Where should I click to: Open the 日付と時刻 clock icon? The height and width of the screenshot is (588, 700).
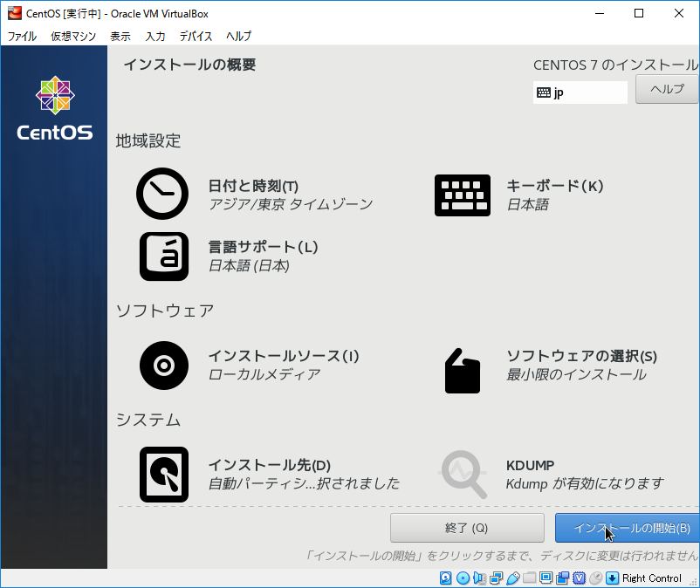point(162,194)
